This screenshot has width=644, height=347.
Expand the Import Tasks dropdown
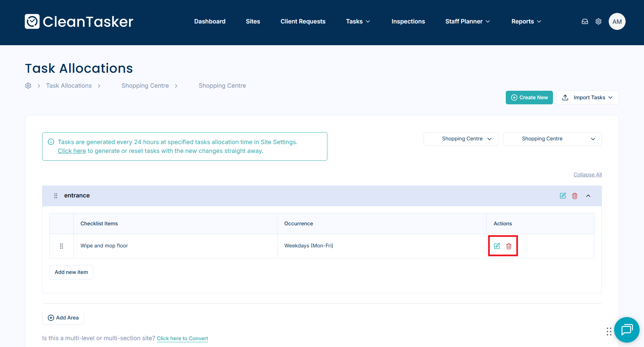pos(588,98)
